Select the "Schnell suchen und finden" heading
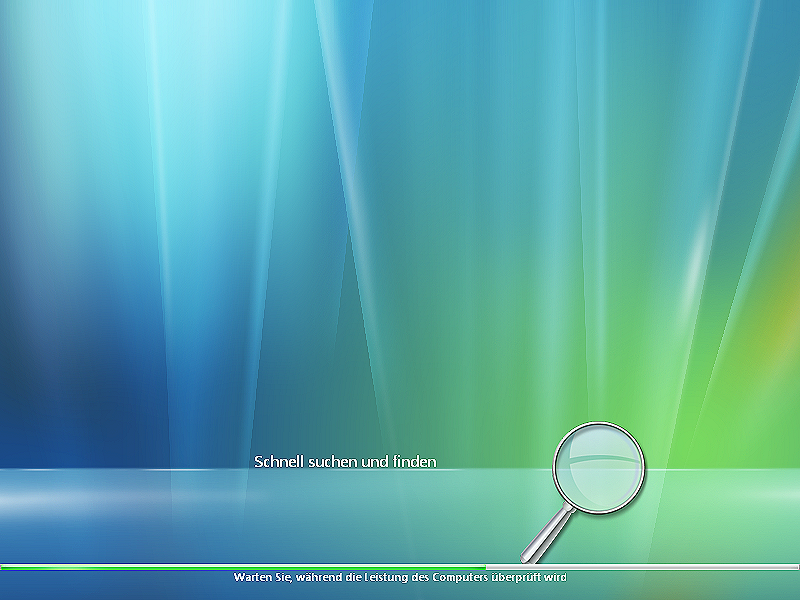 click(346, 461)
